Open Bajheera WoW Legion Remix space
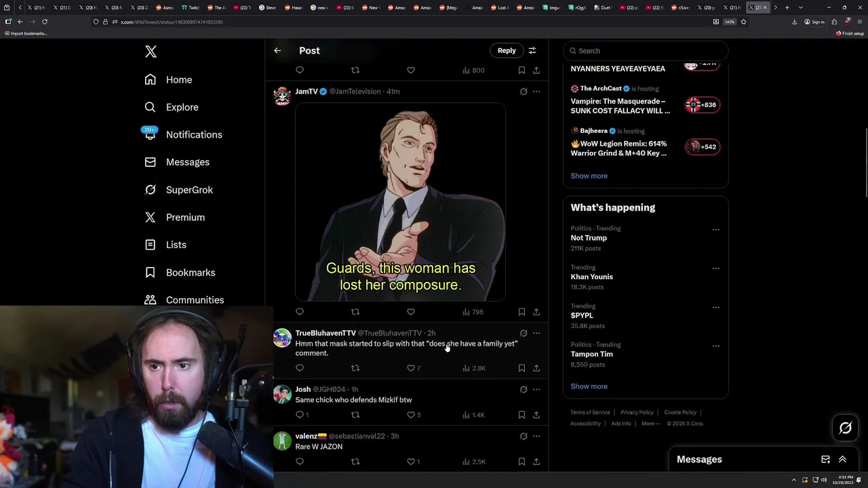This screenshot has height=488, width=868. coord(646,142)
